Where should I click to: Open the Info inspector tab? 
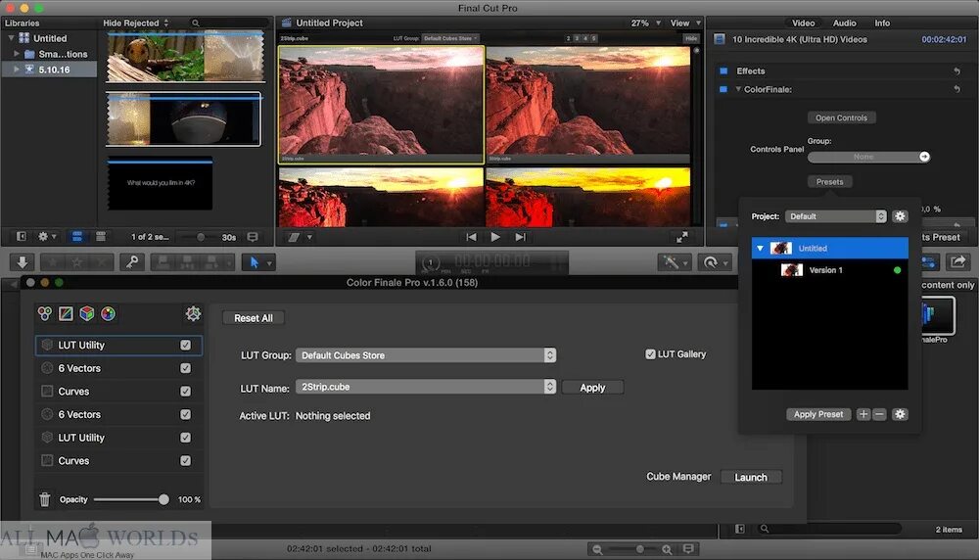tap(882, 23)
